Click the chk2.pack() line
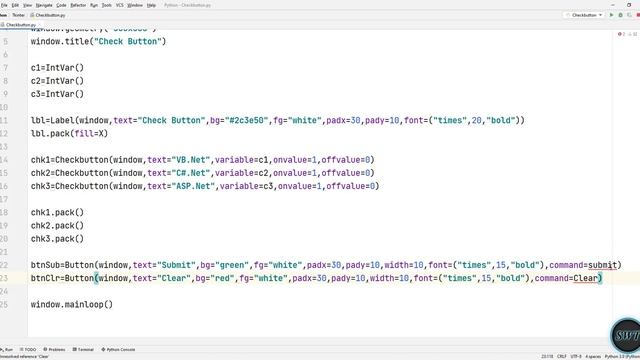This screenshot has width=640, height=360. click(57, 225)
